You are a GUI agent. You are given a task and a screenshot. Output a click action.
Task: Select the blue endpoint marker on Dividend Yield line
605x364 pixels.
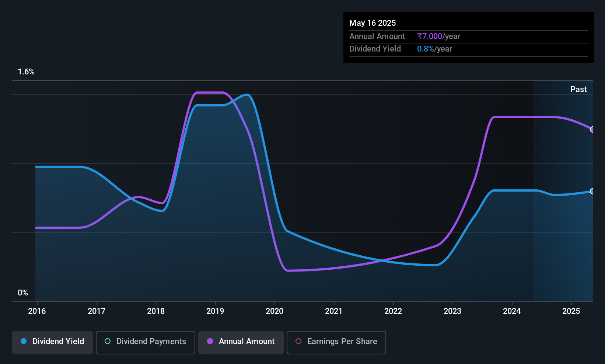click(592, 191)
